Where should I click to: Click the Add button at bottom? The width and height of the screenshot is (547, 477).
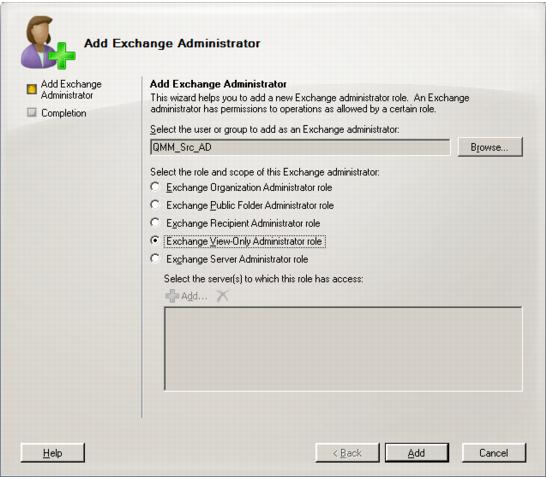(417, 453)
